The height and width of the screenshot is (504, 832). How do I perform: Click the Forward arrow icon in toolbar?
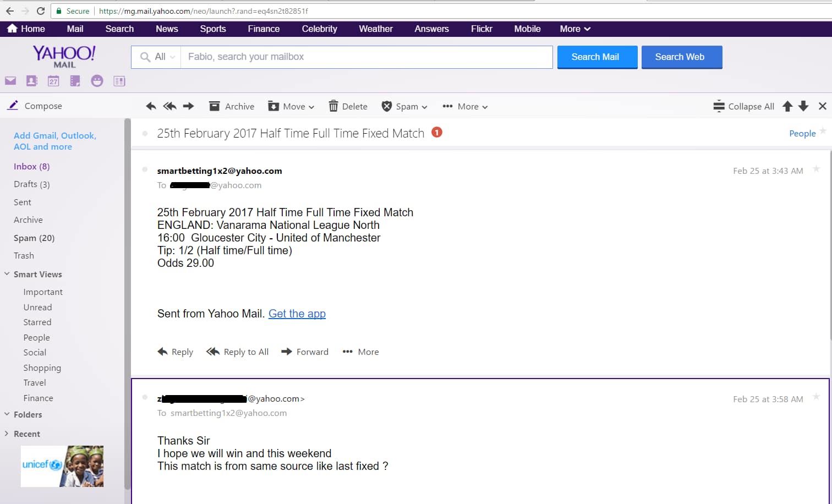188,106
